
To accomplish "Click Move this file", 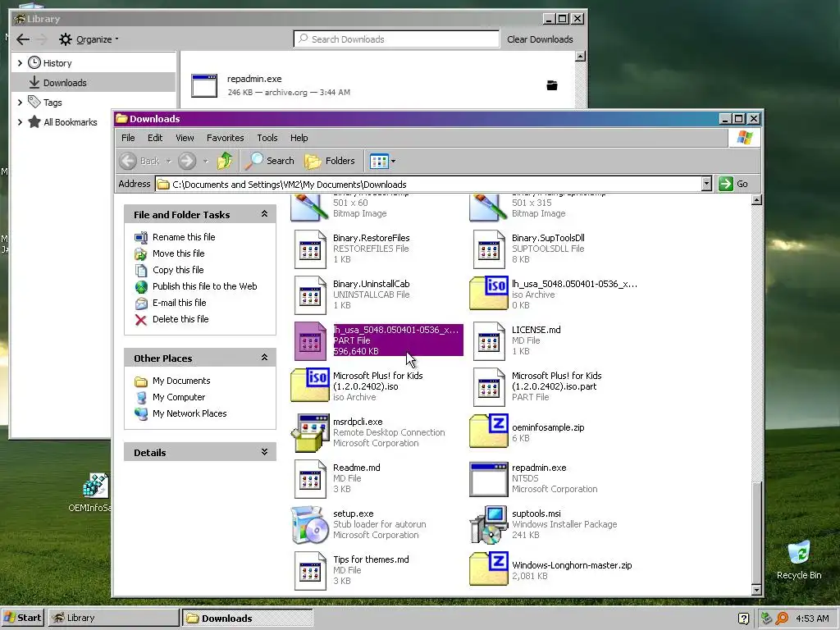I will 178,253.
